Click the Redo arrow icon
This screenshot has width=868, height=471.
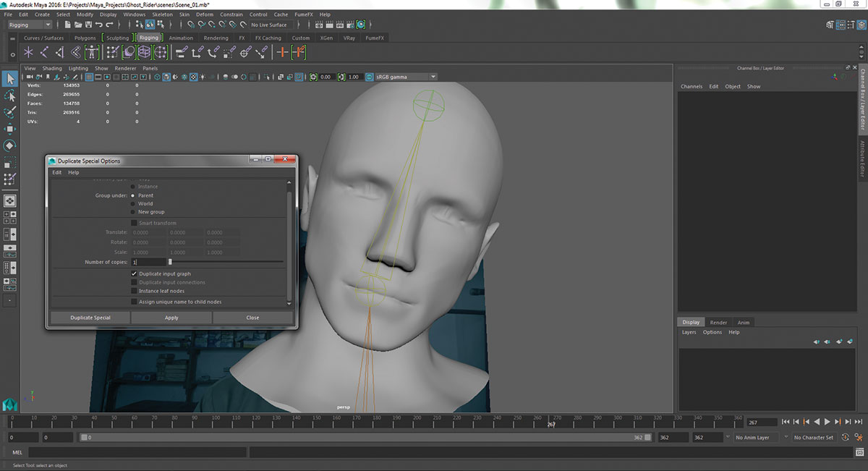click(109, 25)
